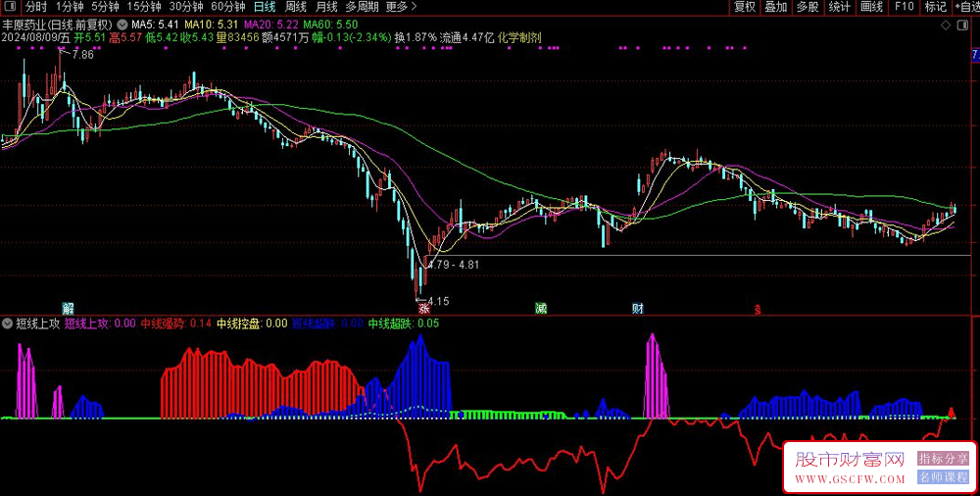The image size is (980, 496).
Task: Open the 多周期 multi-period view
Action: click(x=362, y=7)
